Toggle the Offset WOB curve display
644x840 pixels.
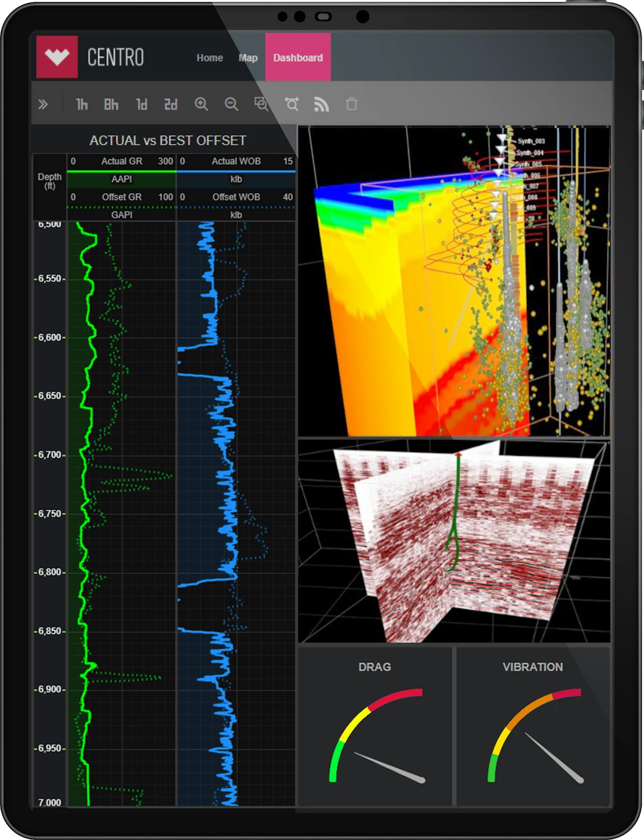point(236,197)
